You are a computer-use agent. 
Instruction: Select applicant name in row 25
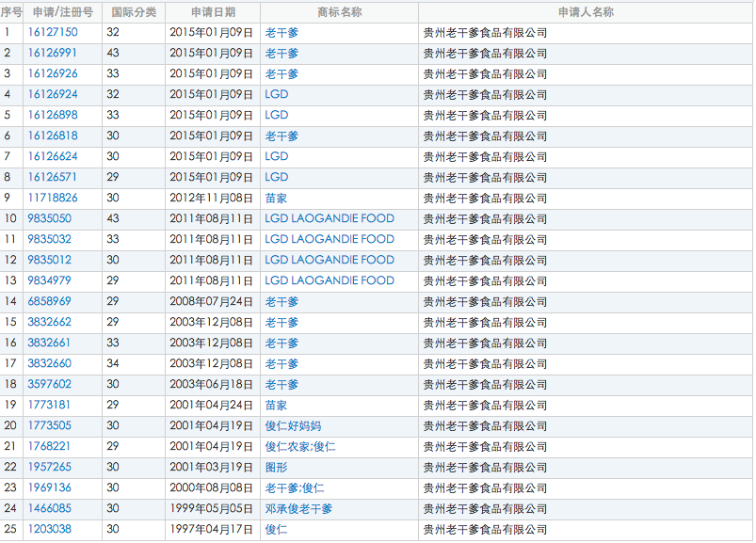[x=485, y=530]
